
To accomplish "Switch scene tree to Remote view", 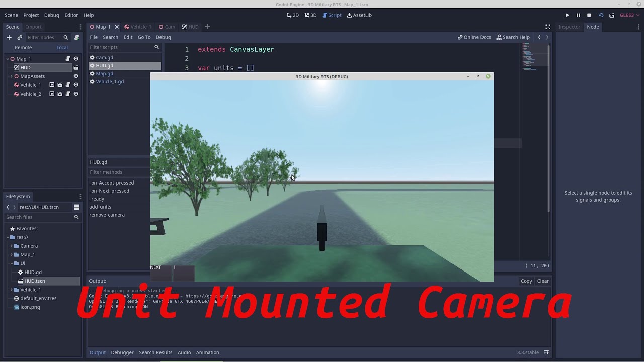I will click(23, 47).
